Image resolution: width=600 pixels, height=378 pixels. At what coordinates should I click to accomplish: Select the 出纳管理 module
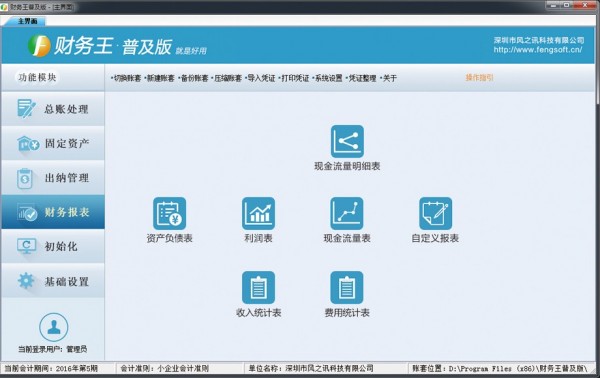pyautogui.click(x=53, y=178)
